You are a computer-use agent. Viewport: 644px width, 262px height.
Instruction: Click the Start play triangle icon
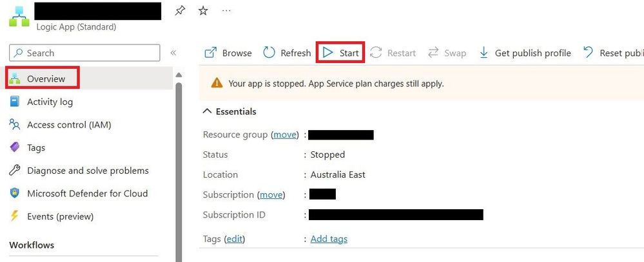pos(327,53)
